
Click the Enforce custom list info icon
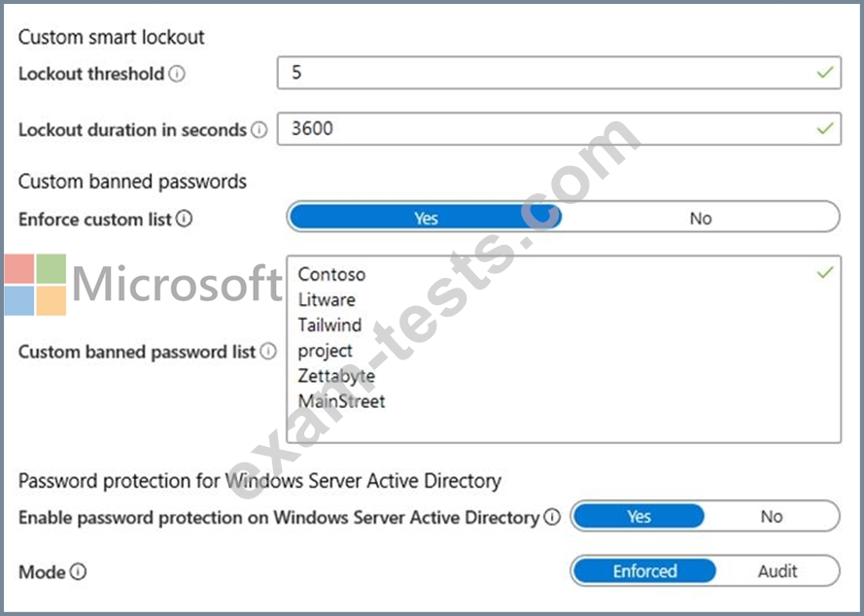(184, 219)
